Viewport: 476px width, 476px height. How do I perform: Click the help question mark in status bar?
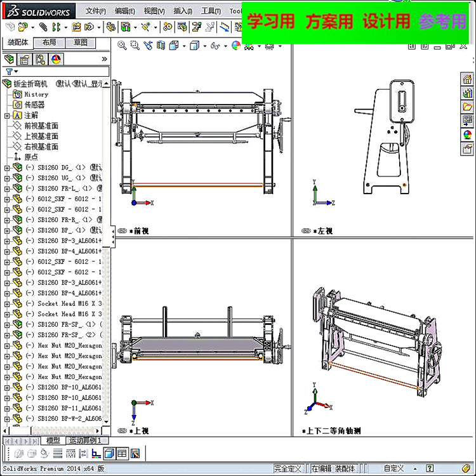pyautogui.click(x=429, y=468)
